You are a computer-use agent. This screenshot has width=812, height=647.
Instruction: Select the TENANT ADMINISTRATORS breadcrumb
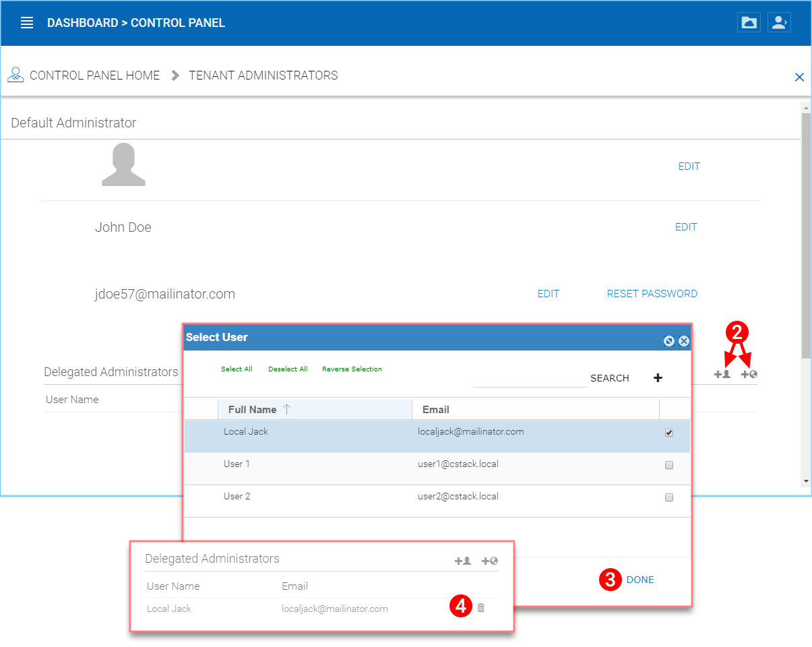pos(263,75)
